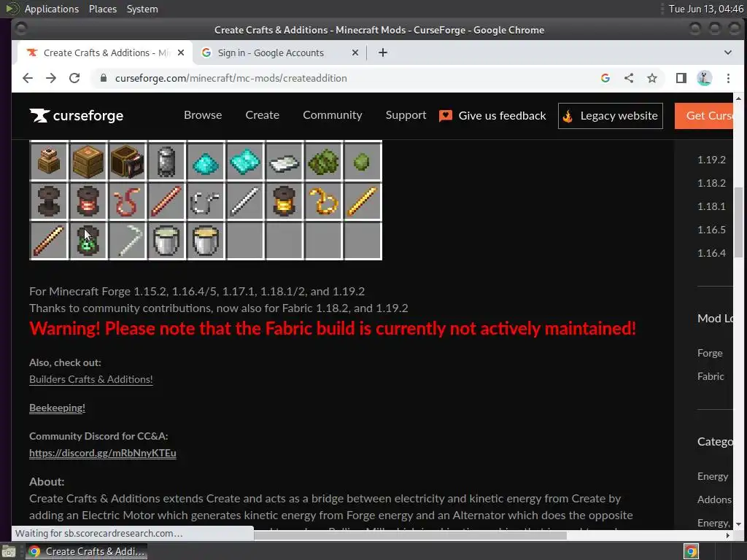Screen dimensions: 747x560
Task: Select the copper rod item icon
Action: click(166, 201)
